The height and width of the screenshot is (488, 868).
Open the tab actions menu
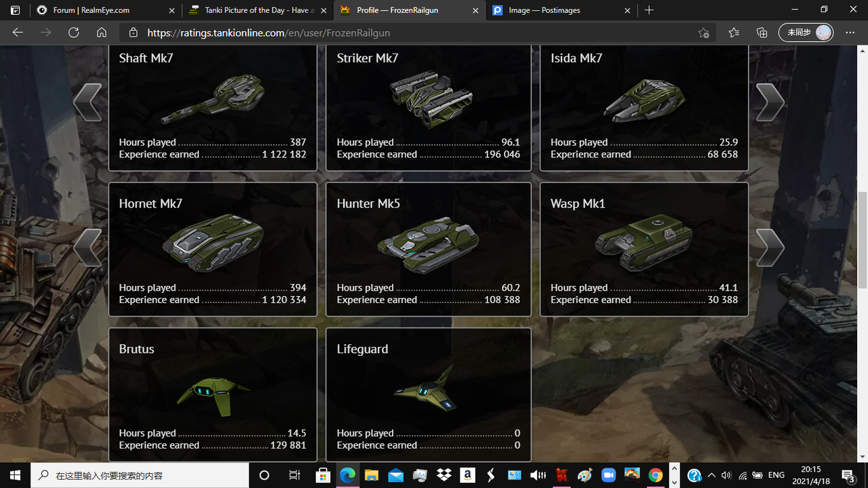[15, 10]
